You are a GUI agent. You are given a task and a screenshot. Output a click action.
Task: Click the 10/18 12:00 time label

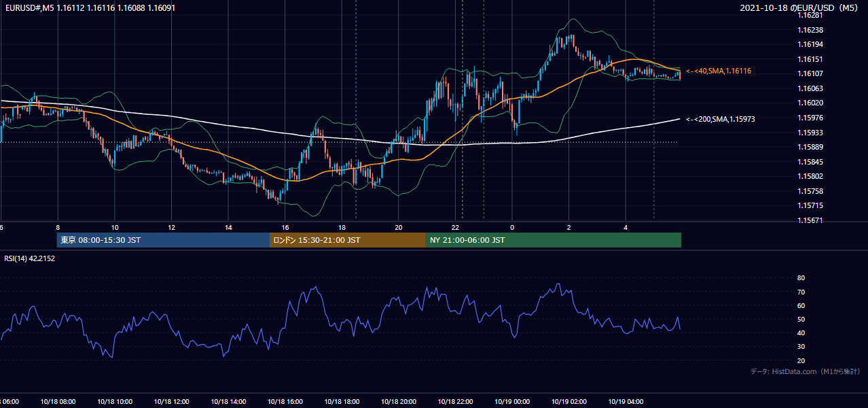coord(171,402)
